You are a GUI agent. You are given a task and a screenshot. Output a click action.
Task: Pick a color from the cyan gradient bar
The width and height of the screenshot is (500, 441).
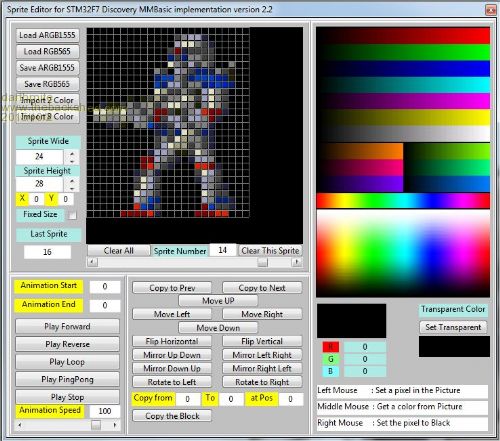tap(403, 85)
